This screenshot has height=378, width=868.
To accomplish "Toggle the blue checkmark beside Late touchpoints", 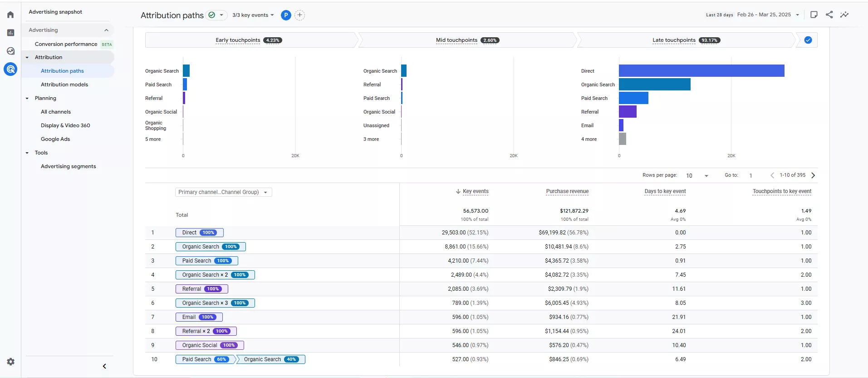I will pyautogui.click(x=808, y=40).
